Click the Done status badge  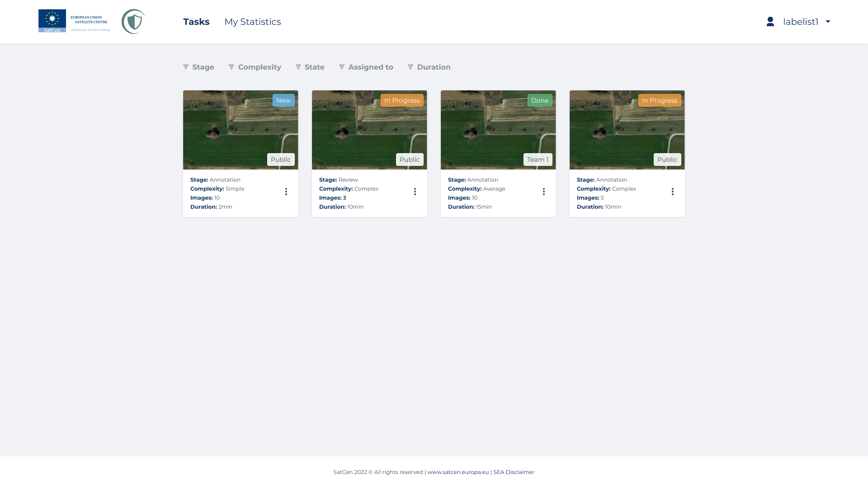[539, 100]
